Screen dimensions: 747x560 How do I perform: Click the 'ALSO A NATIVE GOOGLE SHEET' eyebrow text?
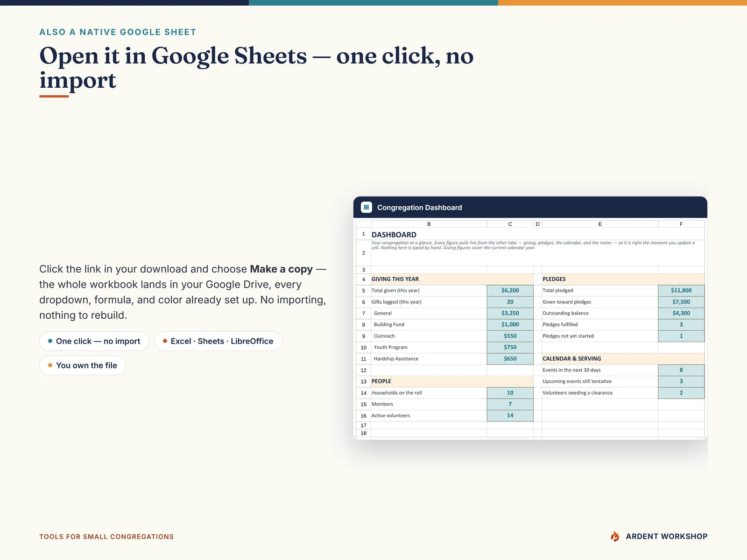click(x=118, y=32)
